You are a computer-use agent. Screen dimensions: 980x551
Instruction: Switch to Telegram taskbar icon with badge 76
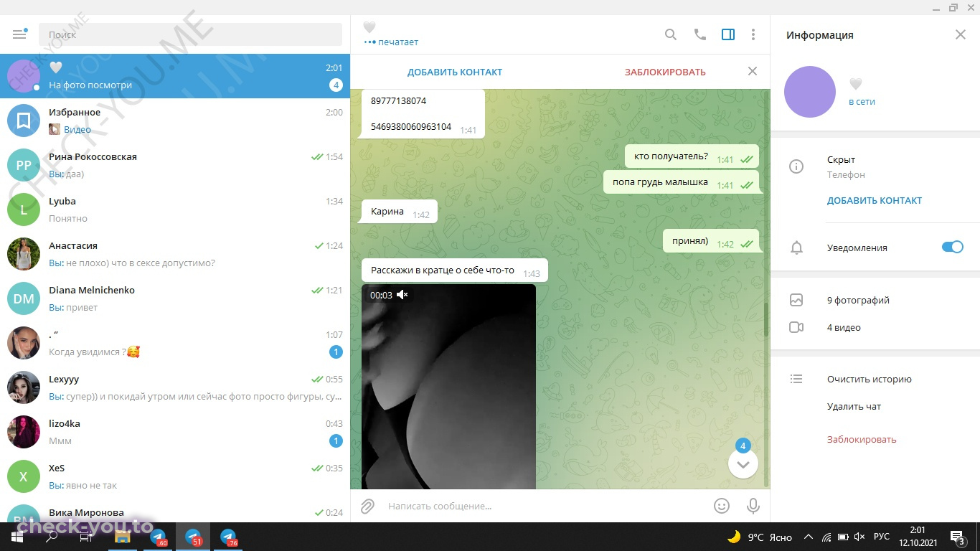(x=228, y=537)
